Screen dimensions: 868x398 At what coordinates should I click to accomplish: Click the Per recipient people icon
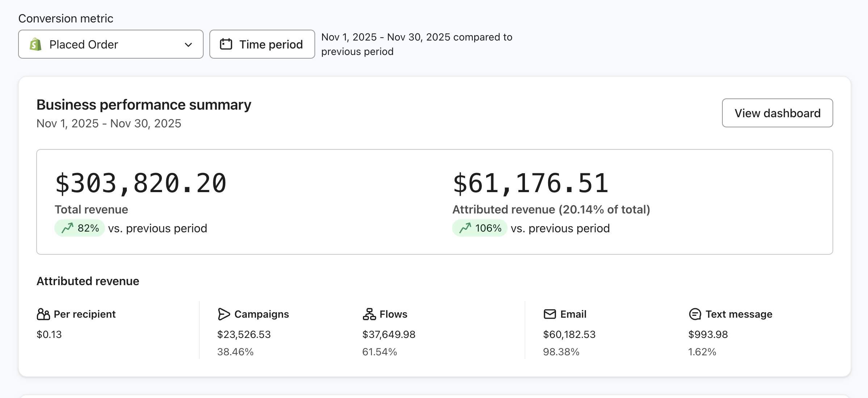point(43,314)
